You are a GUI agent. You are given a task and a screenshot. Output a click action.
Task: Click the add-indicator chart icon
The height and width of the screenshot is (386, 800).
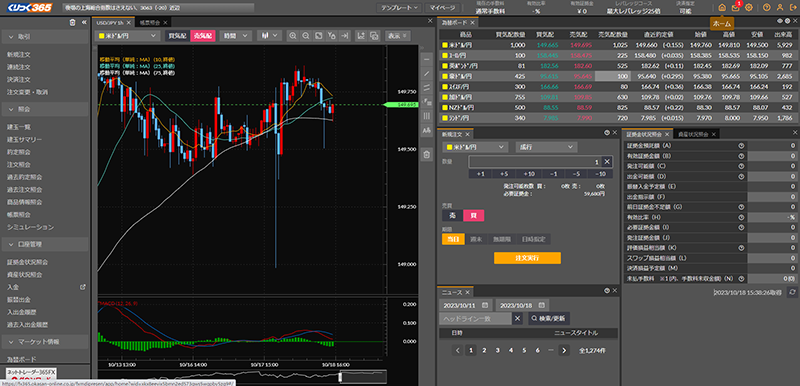click(x=361, y=36)
